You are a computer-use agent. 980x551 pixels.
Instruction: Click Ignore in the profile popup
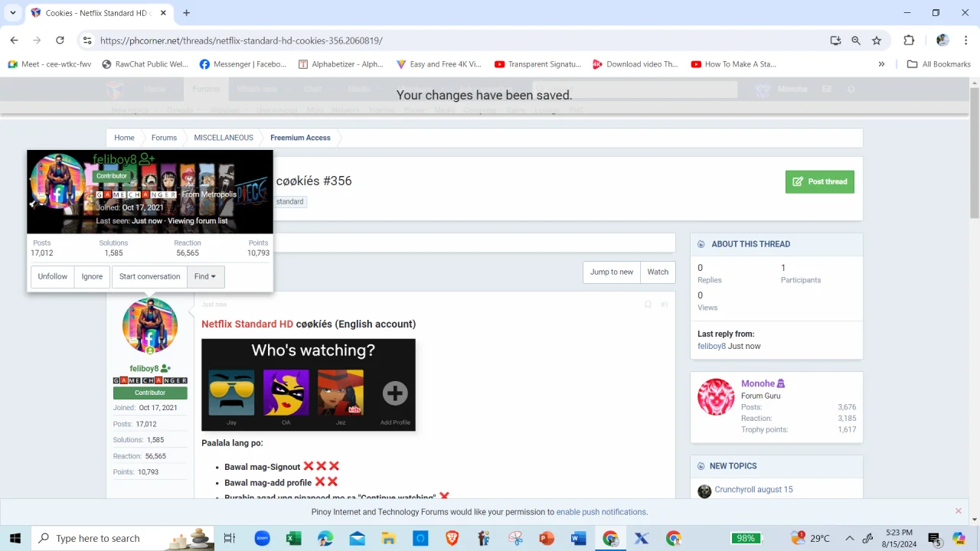(x=92, y=276)
